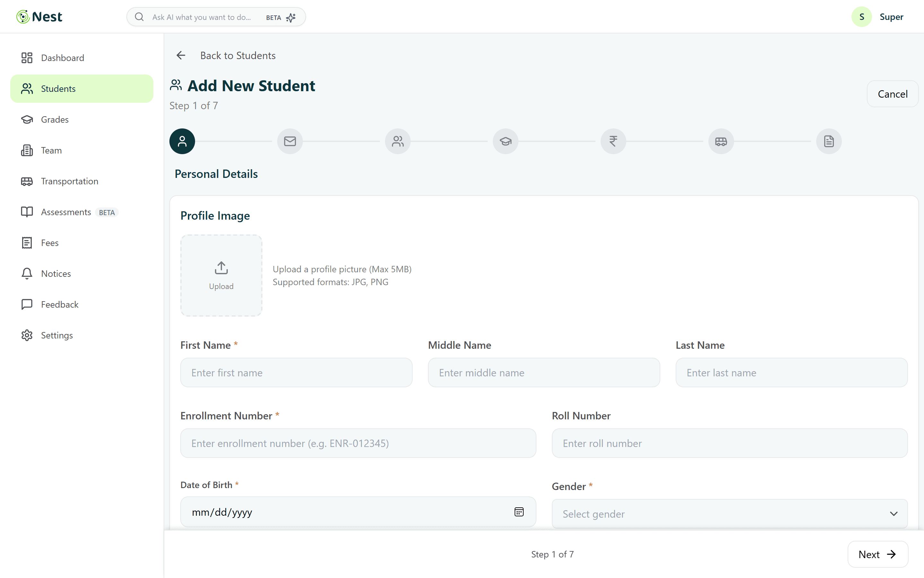Image resolution: width=924 pixels, height=578 pixels.
Task: Jump to the bus transport step icon
Action: coord(721,141)
